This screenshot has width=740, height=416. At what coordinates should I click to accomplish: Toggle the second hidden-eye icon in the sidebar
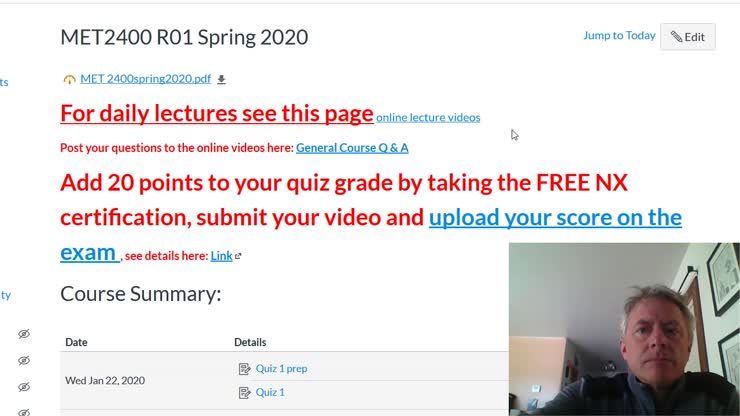coord(24,360)
